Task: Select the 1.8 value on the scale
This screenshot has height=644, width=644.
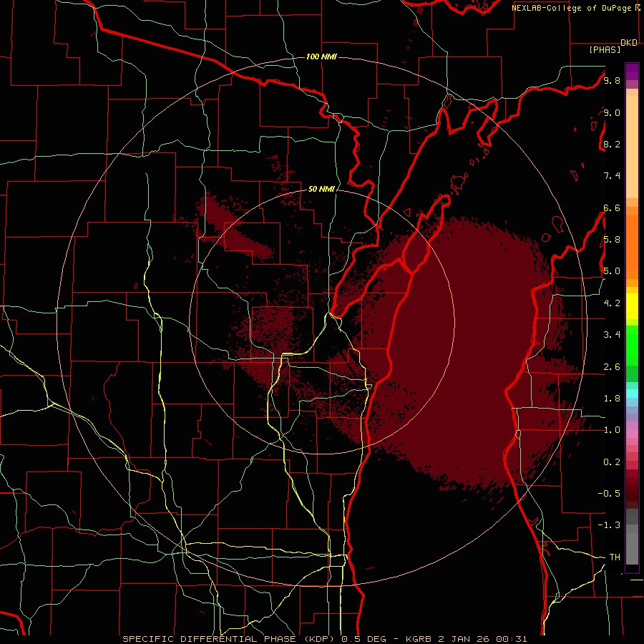Action: [x=612, y=399]
